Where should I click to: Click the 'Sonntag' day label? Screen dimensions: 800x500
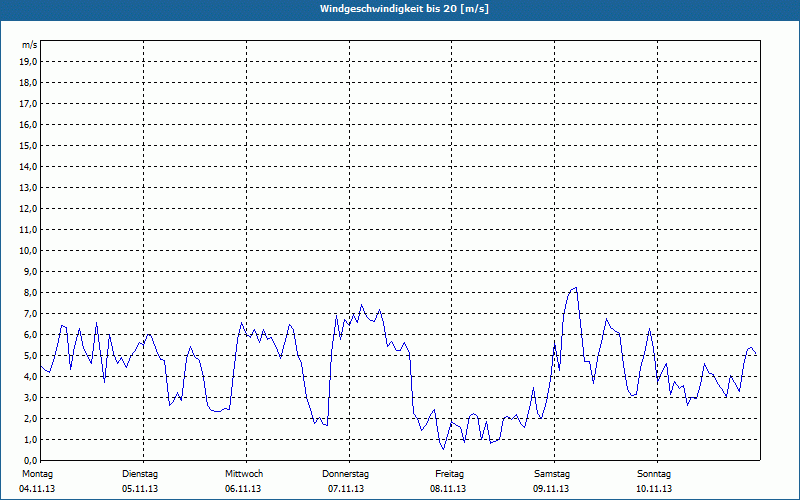(x=654, y=474)
